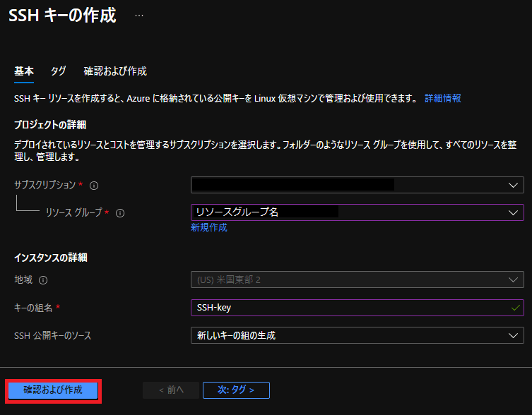This screenshot has height=415, width=532.
Task: Click the green checkmark in the key name field
Action: click(514, 307)
